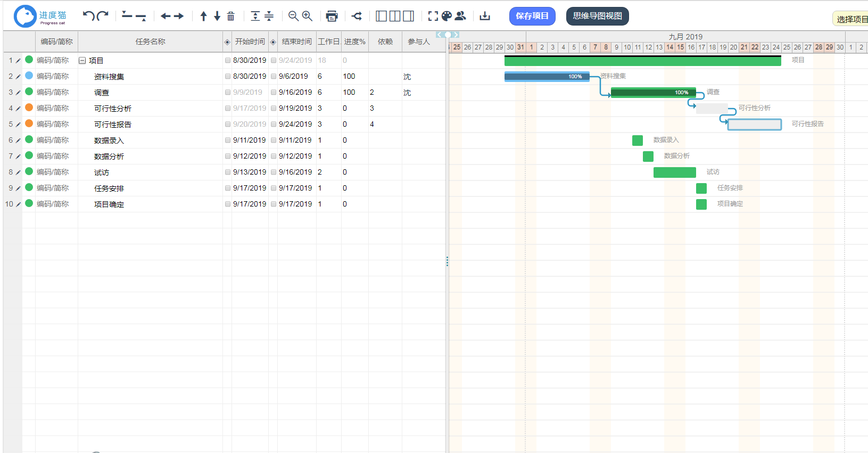Image resolution: width=868 pixels, height=453 pixels.
Task: Toggle the start milestone checkbox for 项目 row
Action: coord(228,61)
